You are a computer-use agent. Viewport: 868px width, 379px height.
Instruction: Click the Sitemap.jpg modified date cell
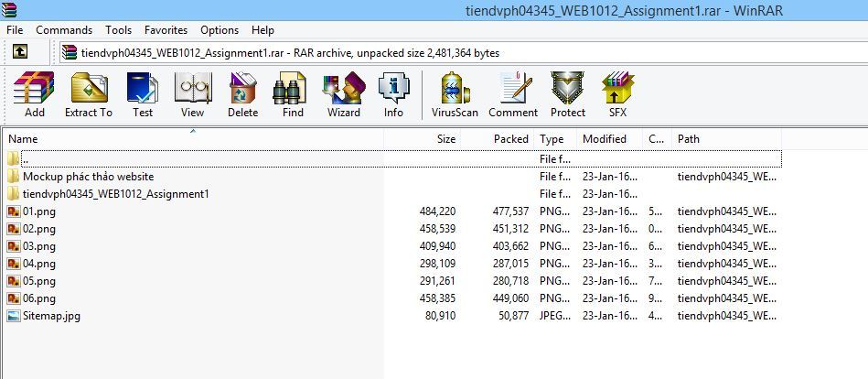click(x=610, y=316)
